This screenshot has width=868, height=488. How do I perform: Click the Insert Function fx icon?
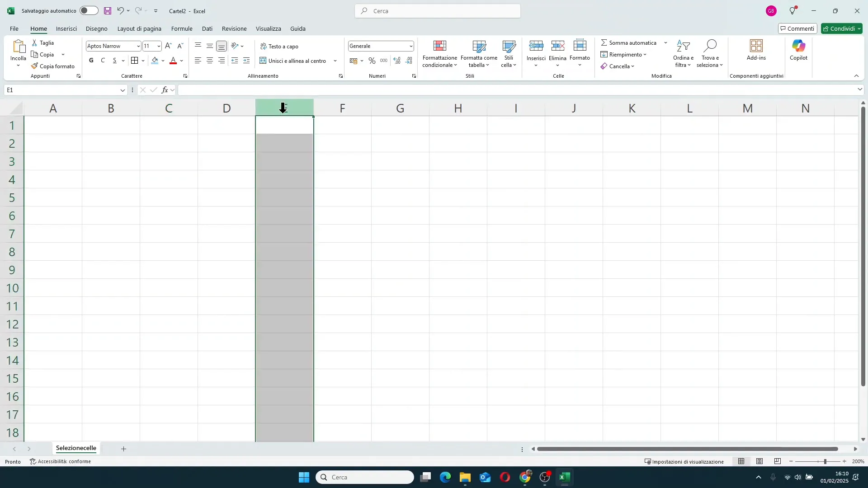(165, 90)
